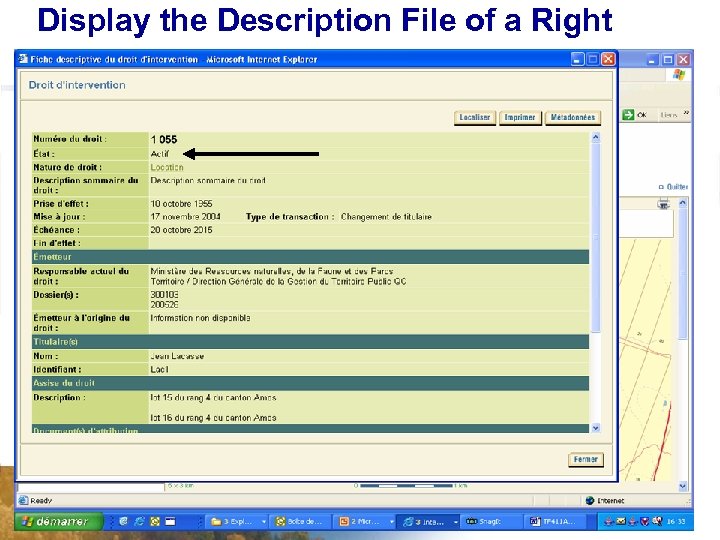The height and width of the screenshot is (540, 720).
Task: Open Métadonnées for this right
Action: pos(573,118)
